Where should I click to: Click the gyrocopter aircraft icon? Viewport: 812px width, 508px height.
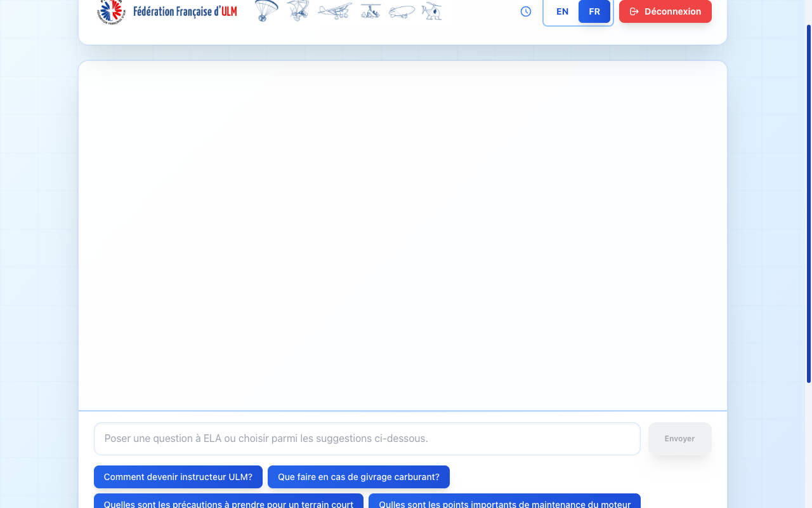(x=370, y=11)
